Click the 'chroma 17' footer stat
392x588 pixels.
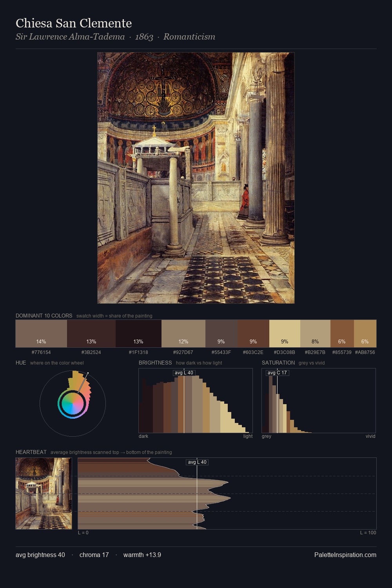tap(94, 555)
